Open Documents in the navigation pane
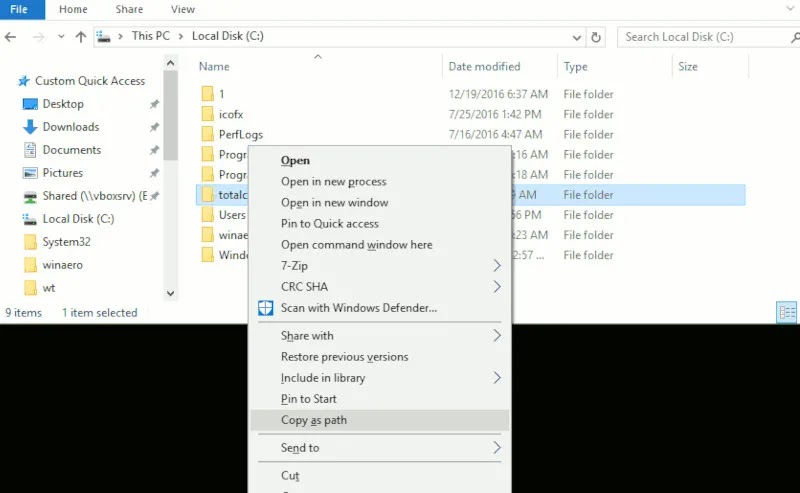This screenshot has width=800, height=493. (72, 150)
